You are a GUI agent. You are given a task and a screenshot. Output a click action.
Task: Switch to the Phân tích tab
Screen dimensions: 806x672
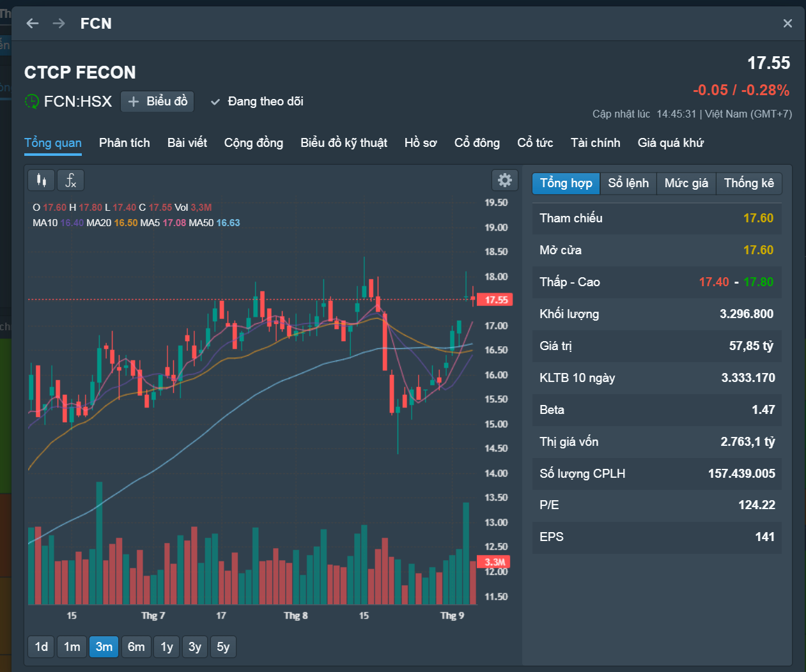(125, 143)
